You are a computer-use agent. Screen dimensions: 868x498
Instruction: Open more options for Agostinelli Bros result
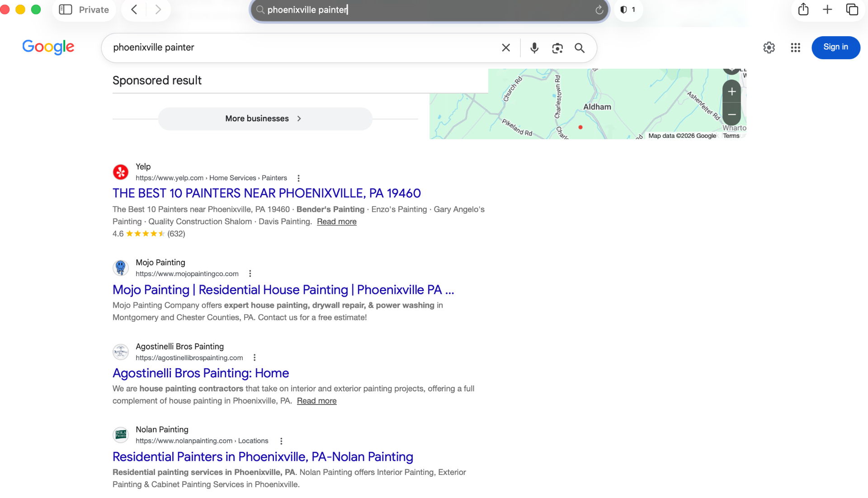point(255,357)
